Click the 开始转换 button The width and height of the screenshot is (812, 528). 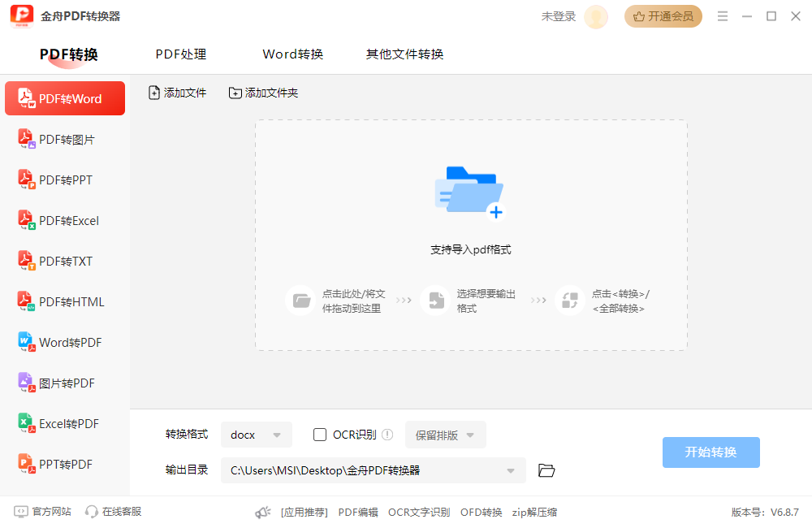click(x=710, y=452)
